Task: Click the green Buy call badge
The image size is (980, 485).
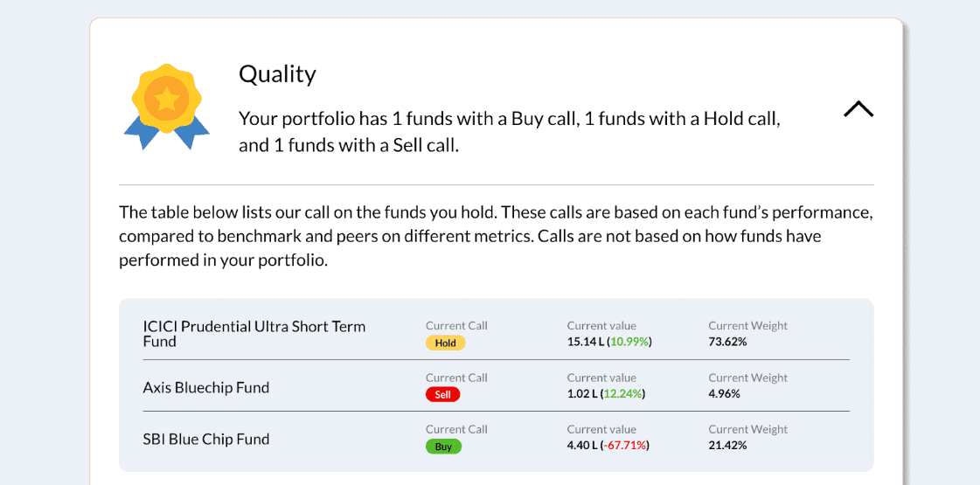Action: pos(443,447)
